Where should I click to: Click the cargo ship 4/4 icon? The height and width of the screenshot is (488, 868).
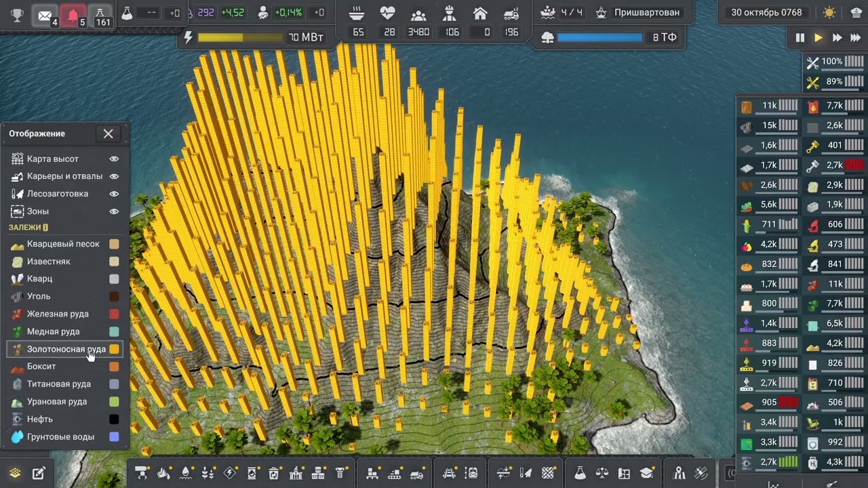(x=548, y=12)
